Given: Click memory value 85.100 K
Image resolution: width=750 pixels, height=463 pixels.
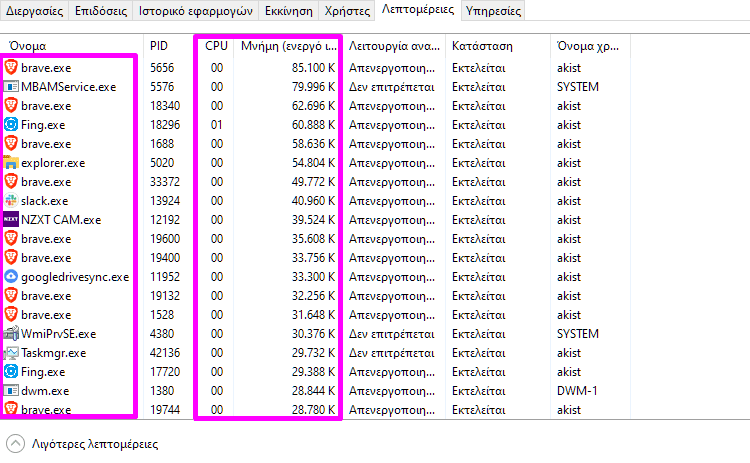Looking at the screenshot, I should tap(313, 67).
